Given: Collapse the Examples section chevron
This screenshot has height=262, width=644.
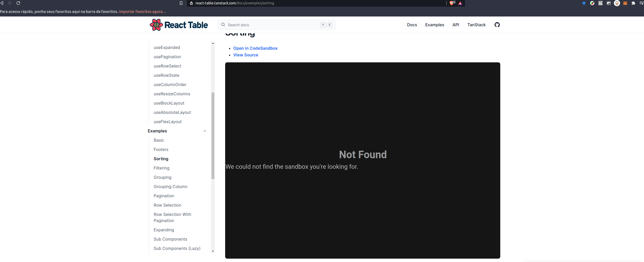Looking at the screenshot, I should pos(205,131).
